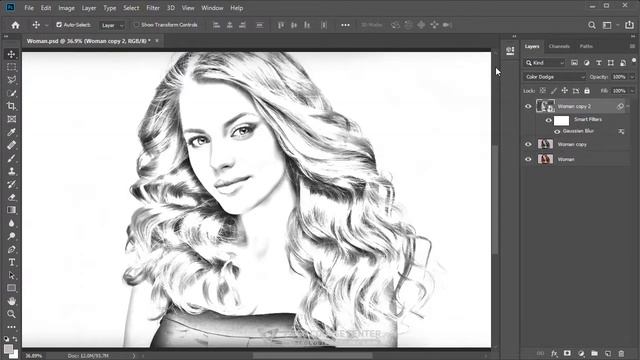Select the Pen tool
Viewport: 640px width, 360px height.
tap(11, 249)
